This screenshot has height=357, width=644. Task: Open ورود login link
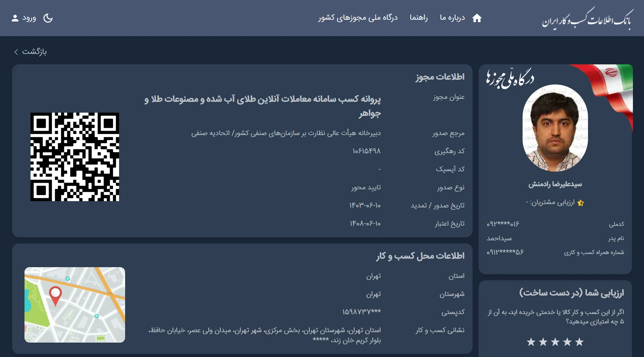(x=29, y=18)
